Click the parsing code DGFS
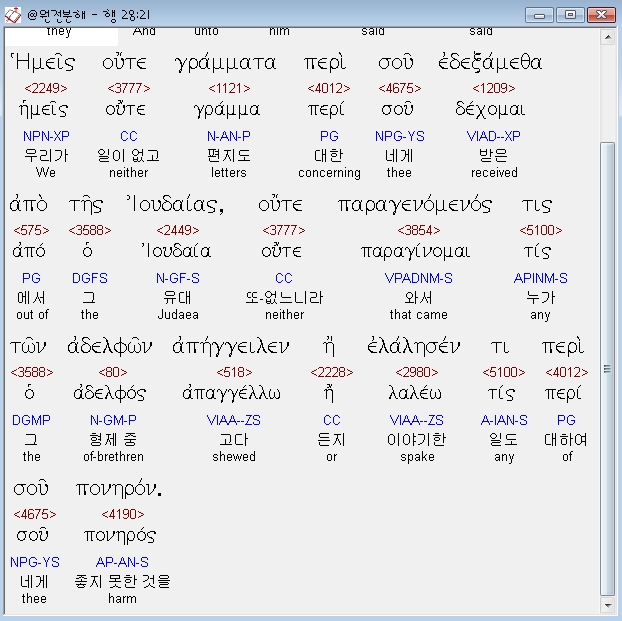This screenshot has width=622, height=621. [x=90, y=278]
